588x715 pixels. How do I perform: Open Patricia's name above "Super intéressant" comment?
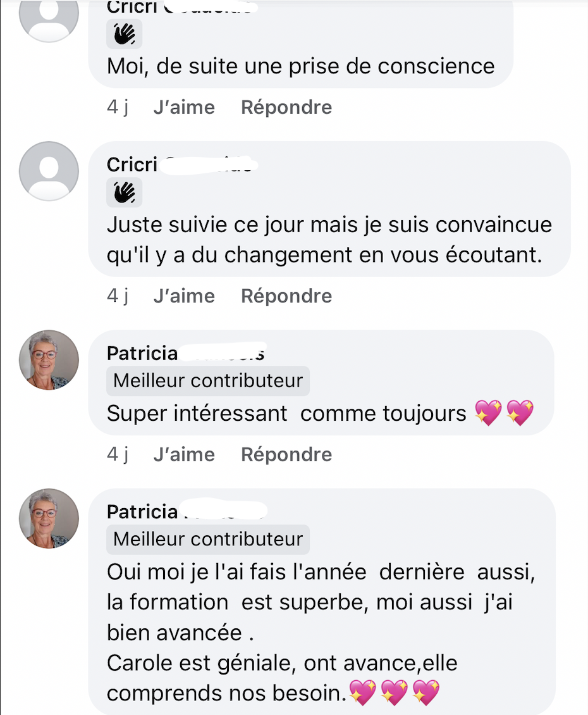142,353
